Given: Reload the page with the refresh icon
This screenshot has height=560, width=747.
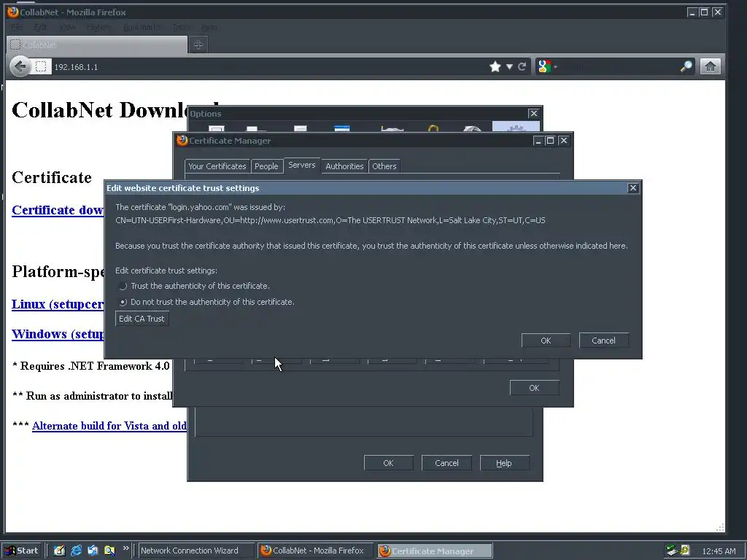Looking at the screenshot, I should [522, 66].
